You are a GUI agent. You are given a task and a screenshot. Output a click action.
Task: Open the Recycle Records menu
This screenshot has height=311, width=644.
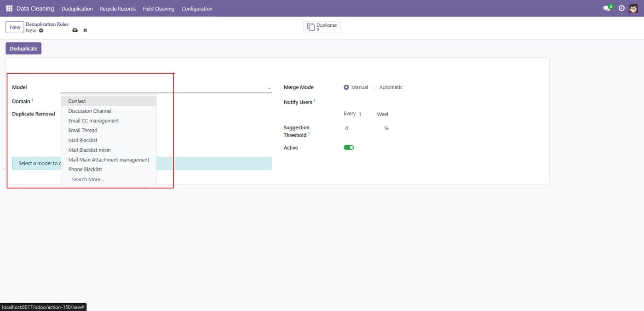(118, 9)
